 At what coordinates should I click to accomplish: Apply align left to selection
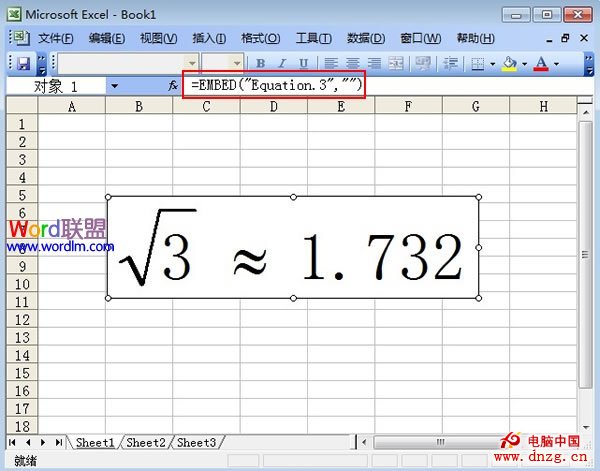[x=331, y=64]
